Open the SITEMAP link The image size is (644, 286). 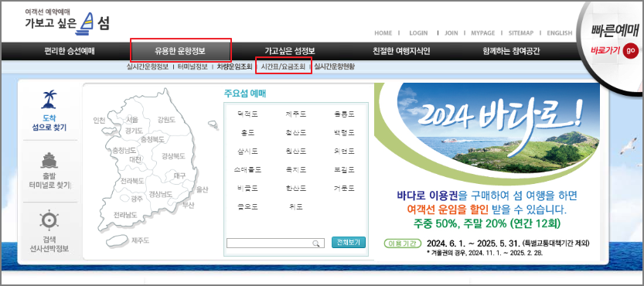521,33
